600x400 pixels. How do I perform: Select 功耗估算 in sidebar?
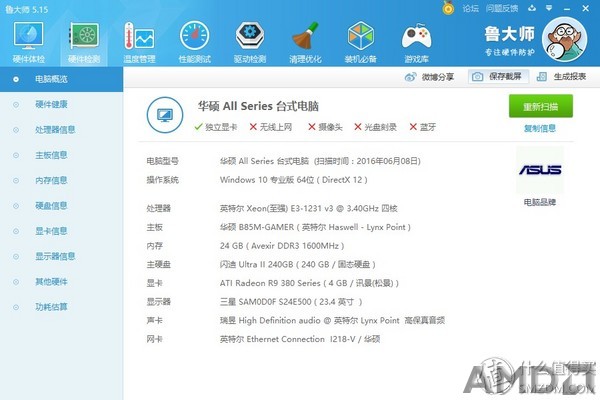coord(51,307)
